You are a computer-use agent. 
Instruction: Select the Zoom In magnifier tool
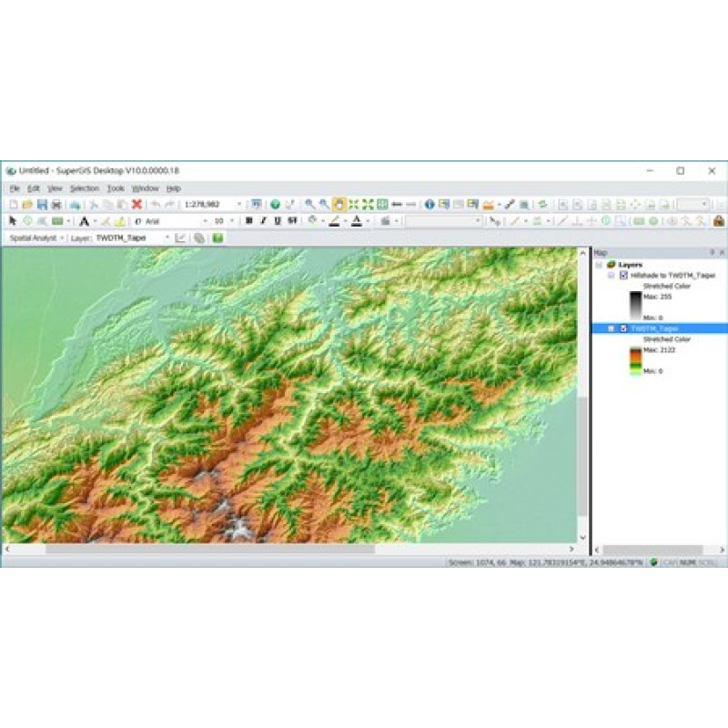[309, 204]
